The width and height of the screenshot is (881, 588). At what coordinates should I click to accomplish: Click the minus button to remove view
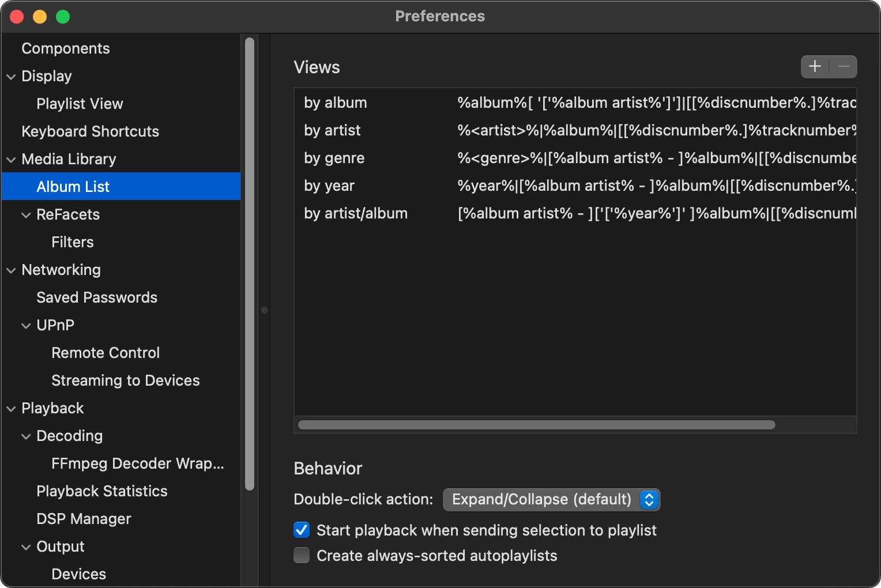click(x=844, y=67)
